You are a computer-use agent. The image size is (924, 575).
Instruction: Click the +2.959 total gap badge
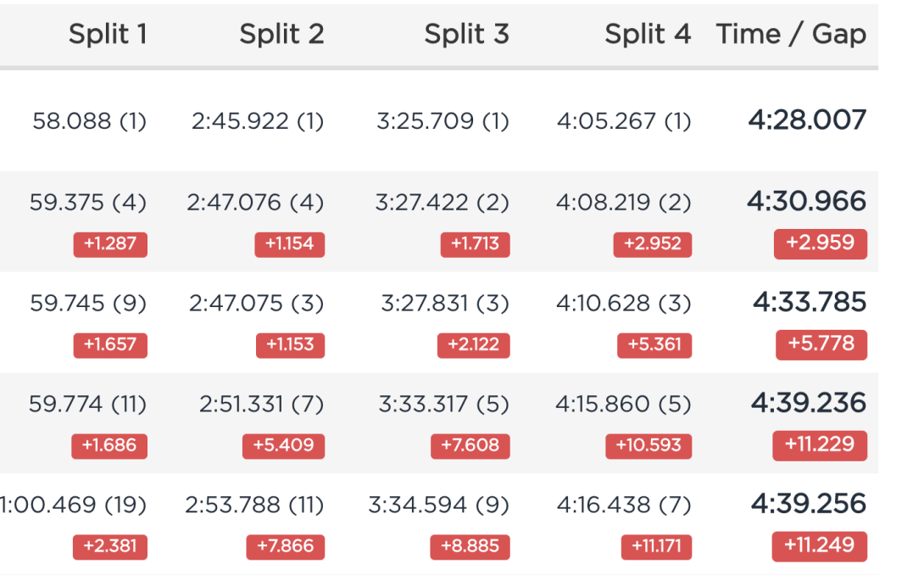point(821,243)
